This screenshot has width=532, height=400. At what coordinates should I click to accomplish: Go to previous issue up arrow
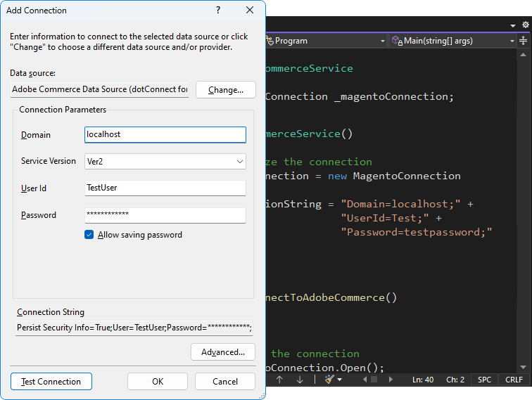[x=279, y=380]
